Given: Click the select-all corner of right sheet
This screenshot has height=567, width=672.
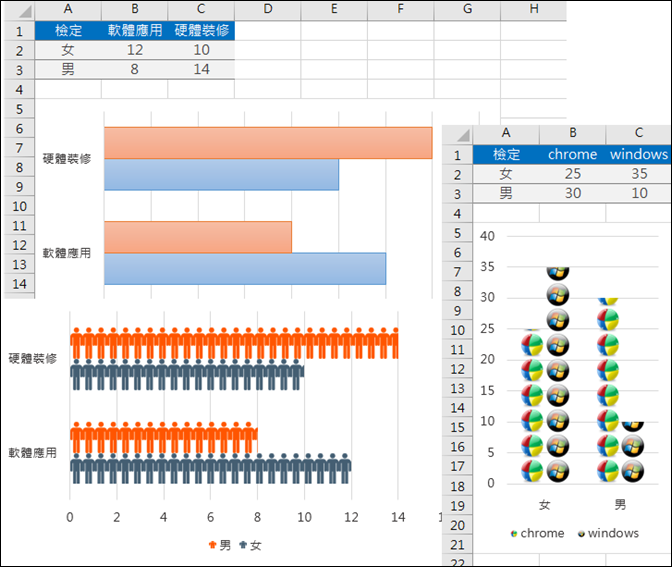Looking at the screenshot, I should [x=457, y=135].
